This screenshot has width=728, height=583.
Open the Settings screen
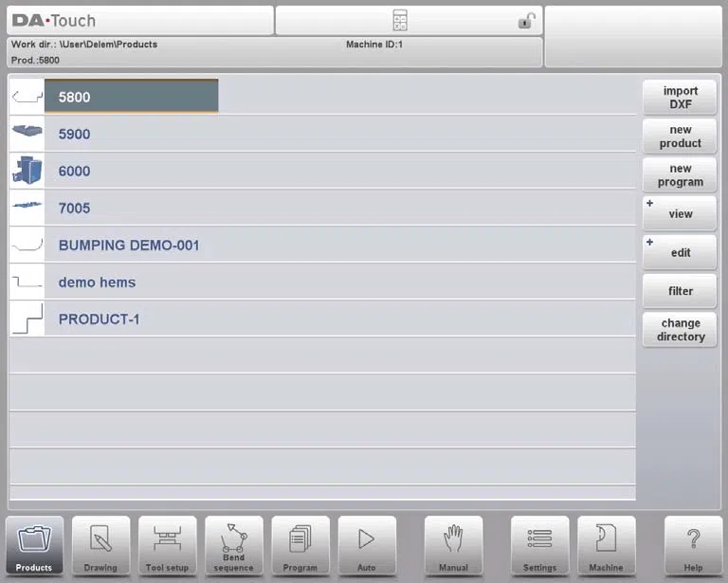(539, 546)
